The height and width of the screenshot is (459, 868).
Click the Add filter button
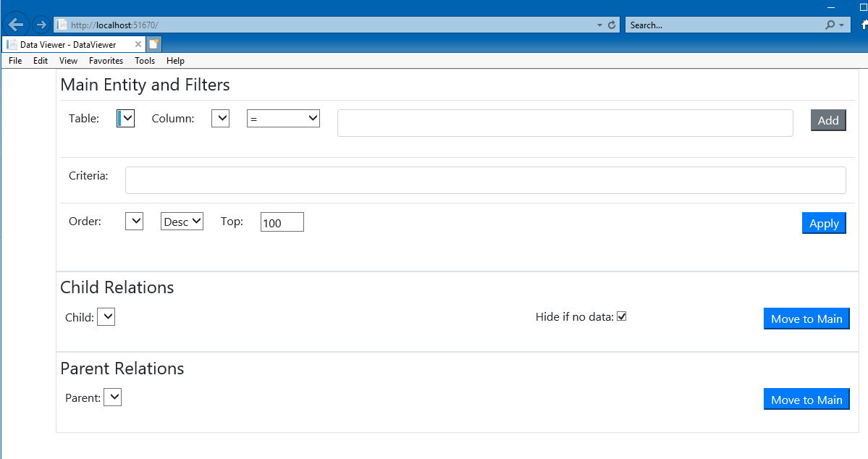point(827,120)
